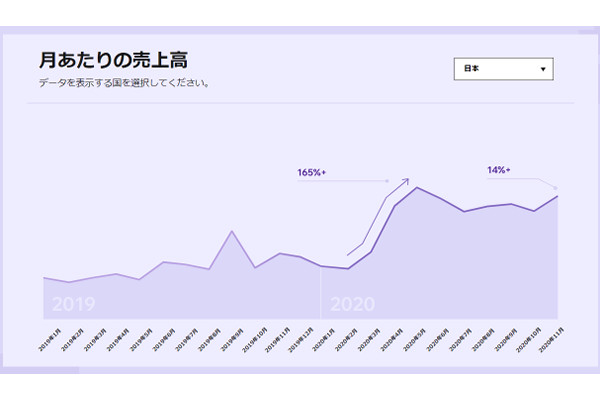The height and width of the screenshot is (400, 600).
Task: Click the 14%+ growth annotation label
Action: pyautogui.click(x=498, y=170)
